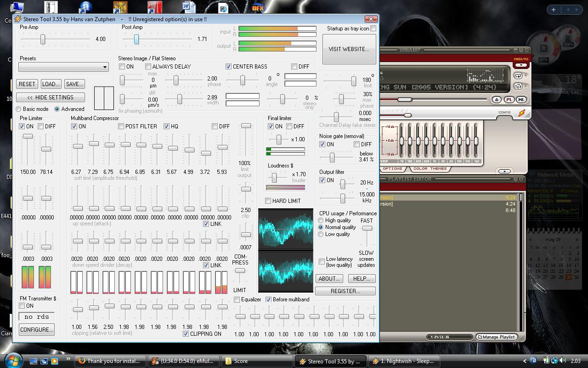
Task: Switch to eMule taskbar item
Action: 183,361
